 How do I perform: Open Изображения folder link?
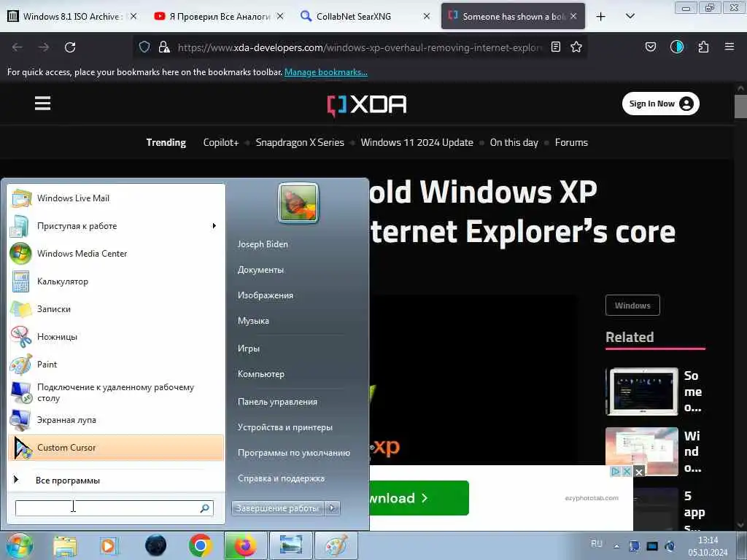click(266, 295)
